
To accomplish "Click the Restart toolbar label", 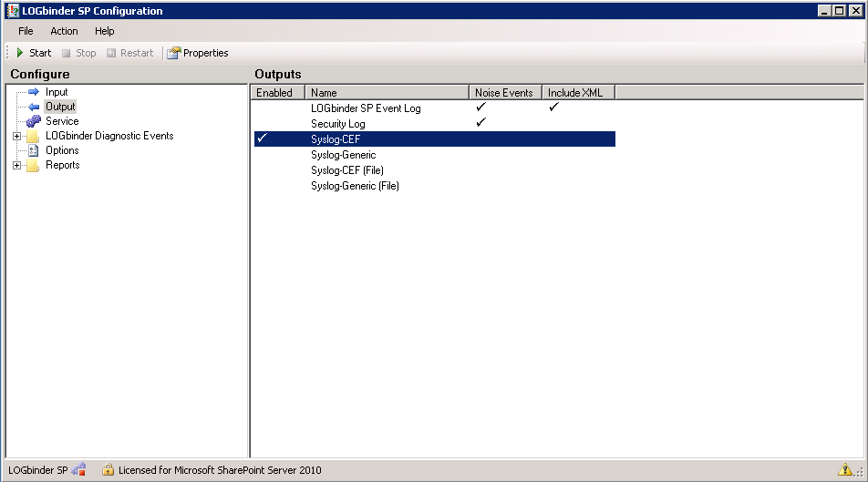I will 137,53.
